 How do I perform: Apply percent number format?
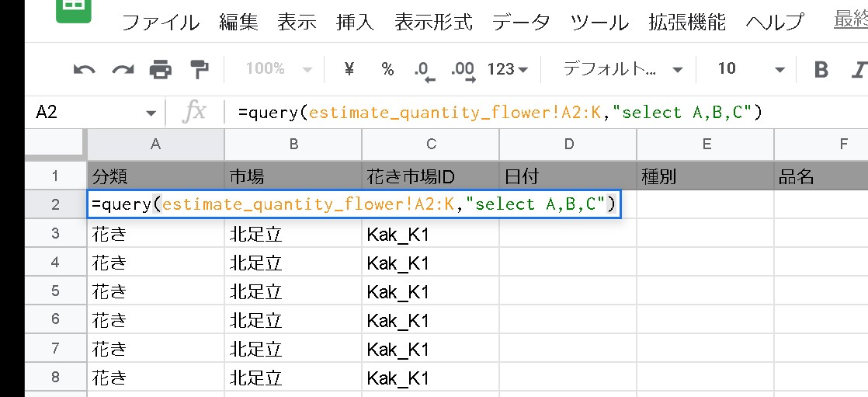coord(387,69)
